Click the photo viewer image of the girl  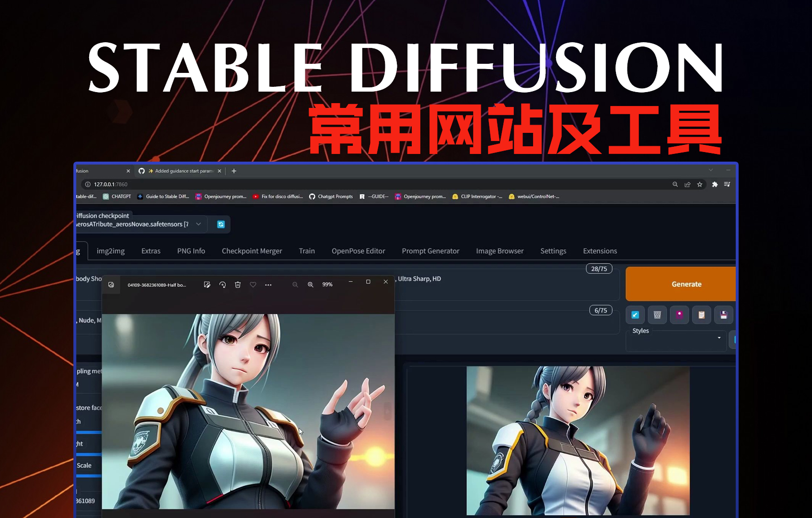[x=248, y=412]
